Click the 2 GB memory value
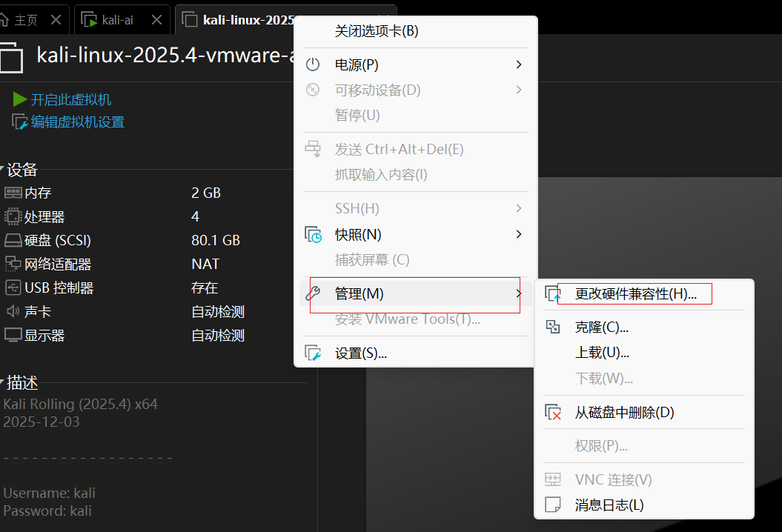This screenshot has height=532, width=782. pyautogui.click(x=206, y=193)
